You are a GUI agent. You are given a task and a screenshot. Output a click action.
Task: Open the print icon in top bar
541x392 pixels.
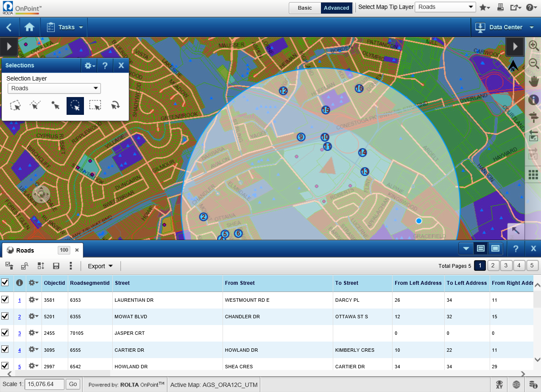tap(501, 7)
